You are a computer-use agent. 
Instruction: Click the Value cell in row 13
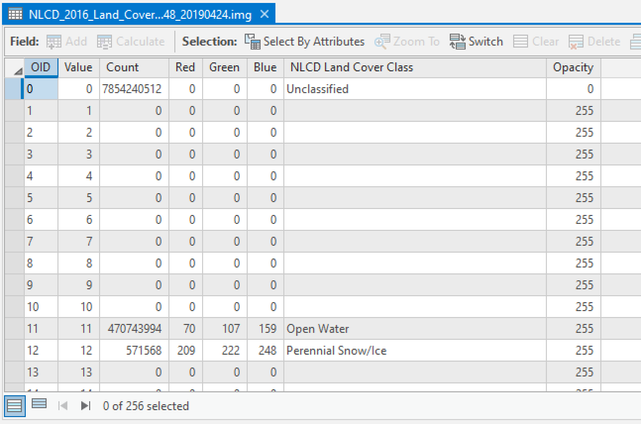click(x=78, y=372)
